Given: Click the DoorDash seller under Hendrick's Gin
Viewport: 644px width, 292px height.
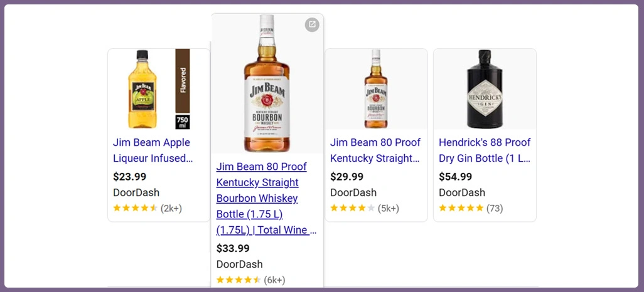Looking at the screenshot, I should (461, 192).
